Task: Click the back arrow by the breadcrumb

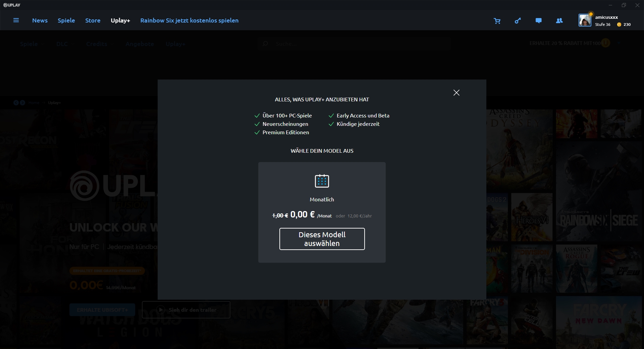Action: click(16, 103)
